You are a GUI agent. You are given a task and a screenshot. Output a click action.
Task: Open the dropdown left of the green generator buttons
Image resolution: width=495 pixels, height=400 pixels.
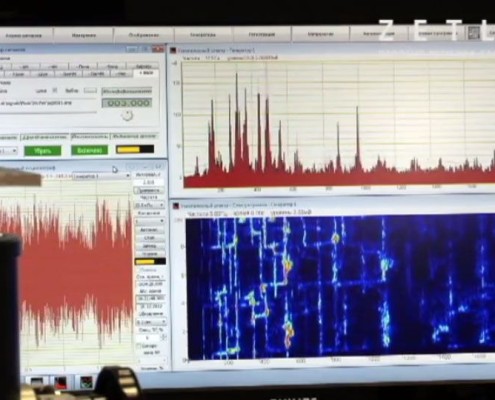tap(8, 151)
